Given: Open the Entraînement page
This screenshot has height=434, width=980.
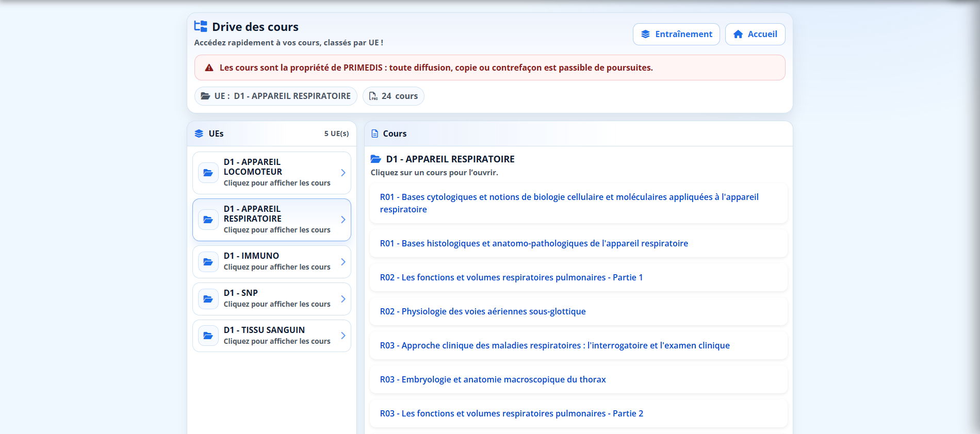Looking at the screenshot, I should point(676,34).
